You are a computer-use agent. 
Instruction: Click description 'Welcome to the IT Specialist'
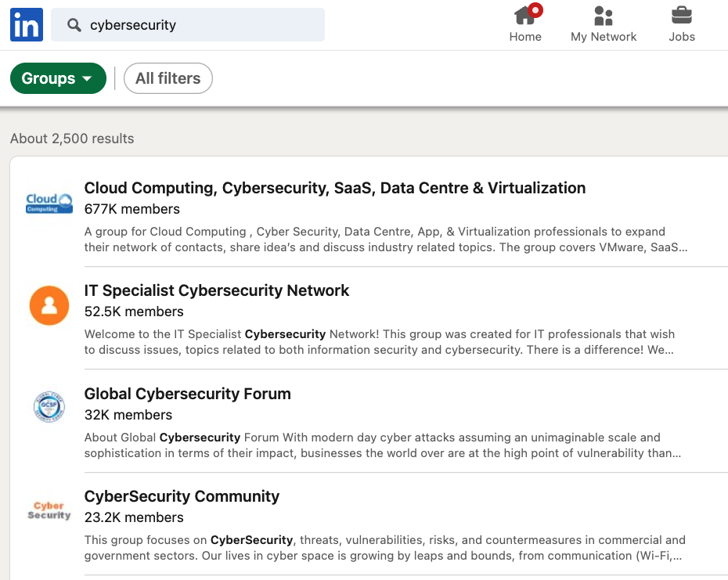coord(380,342)
